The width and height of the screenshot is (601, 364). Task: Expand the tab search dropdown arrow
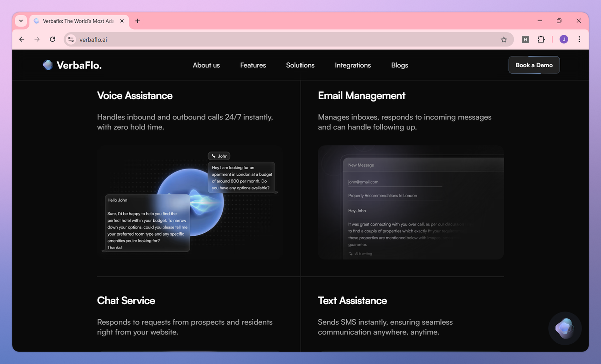coord(21,21)
